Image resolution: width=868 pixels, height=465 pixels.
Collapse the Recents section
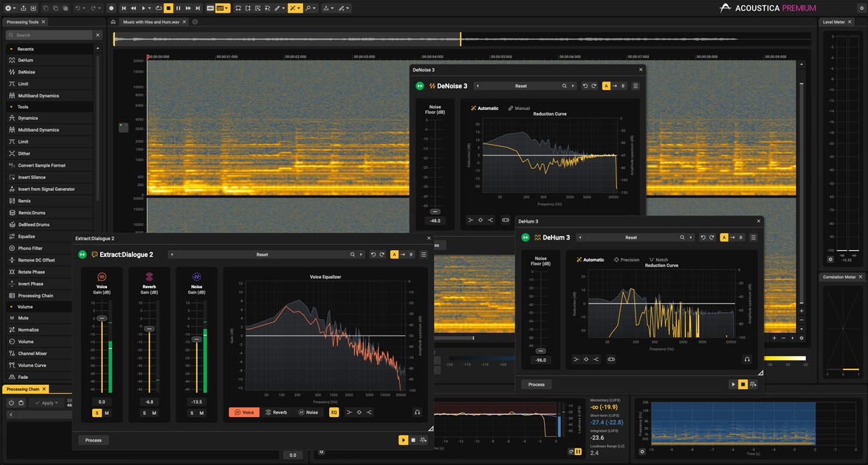click(x=11, y=49)
